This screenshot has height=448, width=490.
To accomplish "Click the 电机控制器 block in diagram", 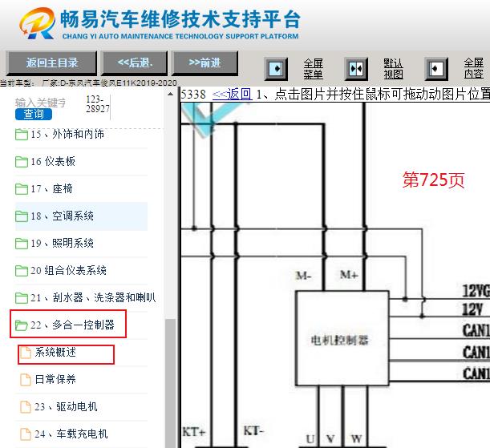I will (x=342, y=338).
